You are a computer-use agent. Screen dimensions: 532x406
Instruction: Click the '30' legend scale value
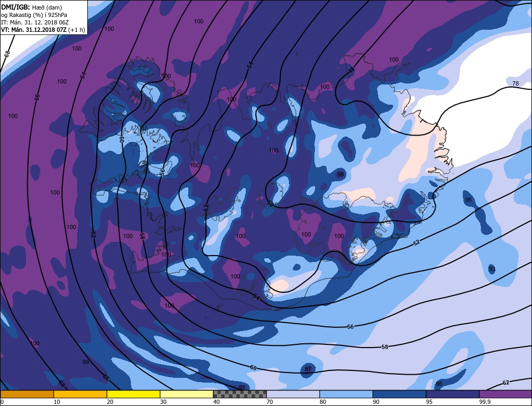[x=163, y=402]
